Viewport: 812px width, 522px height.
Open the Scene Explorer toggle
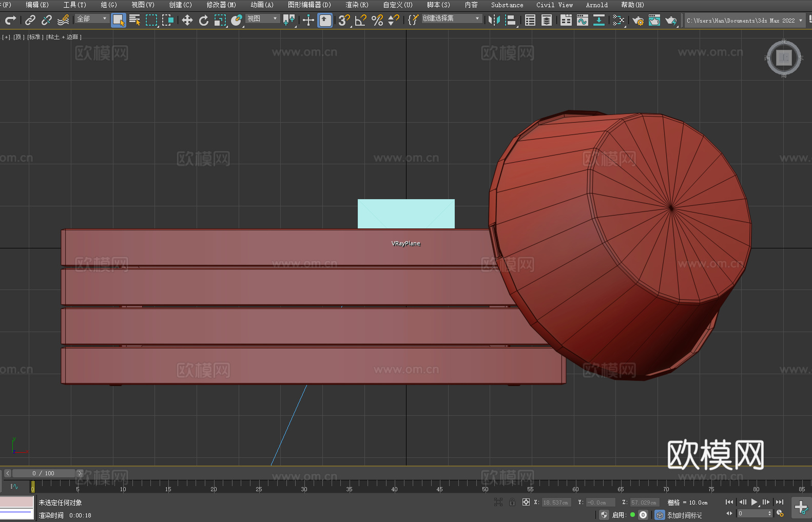point(530,20)
